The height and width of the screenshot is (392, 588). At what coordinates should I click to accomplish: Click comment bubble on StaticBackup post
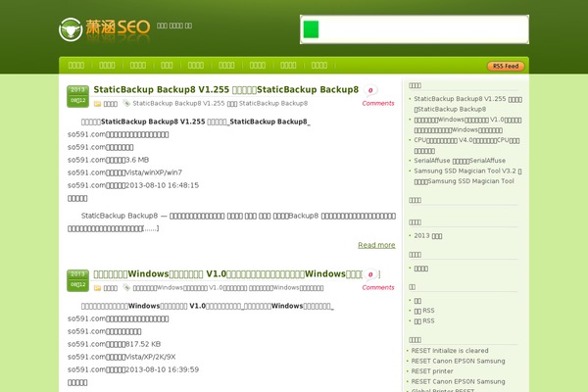[x=370, y=90]
